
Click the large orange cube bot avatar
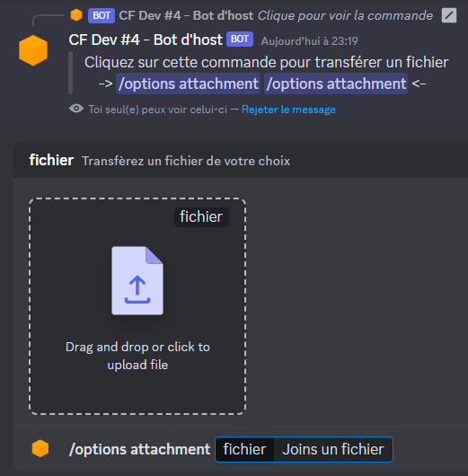tap(33, 50)
